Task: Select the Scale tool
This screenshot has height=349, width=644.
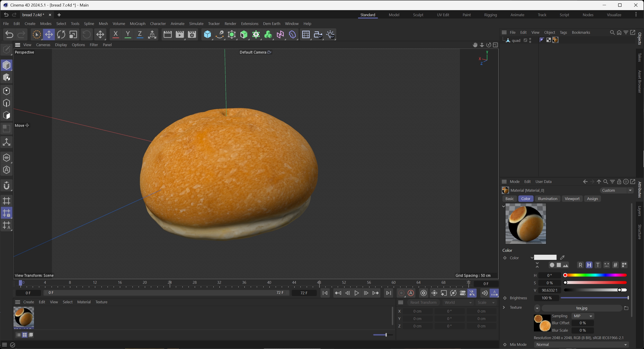Action: click(73, 34)
